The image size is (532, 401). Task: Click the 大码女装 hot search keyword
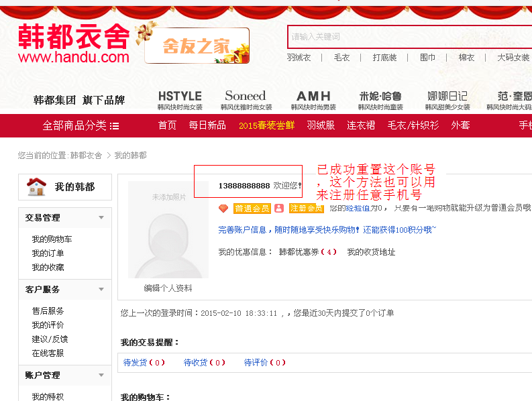[x=513, y=58]
